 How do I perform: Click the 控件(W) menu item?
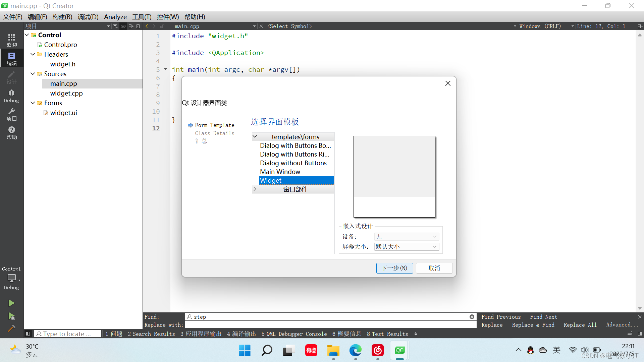[166, 16]
